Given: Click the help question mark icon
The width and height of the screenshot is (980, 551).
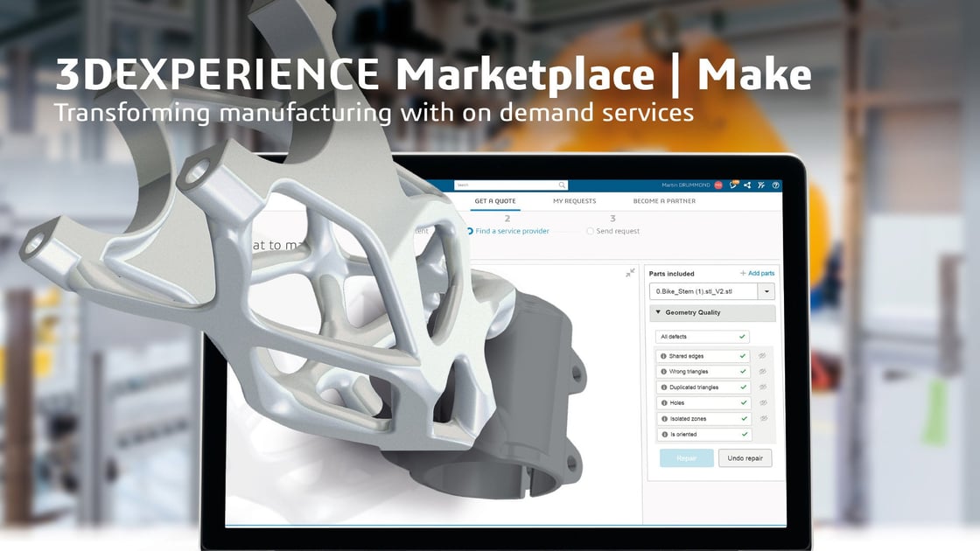Looking at the screenshot, I should click(x=775, y=185).
